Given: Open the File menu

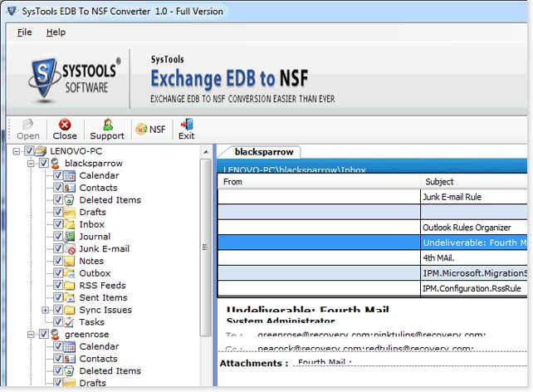Looking at the screenshot, I should [24, 32].
